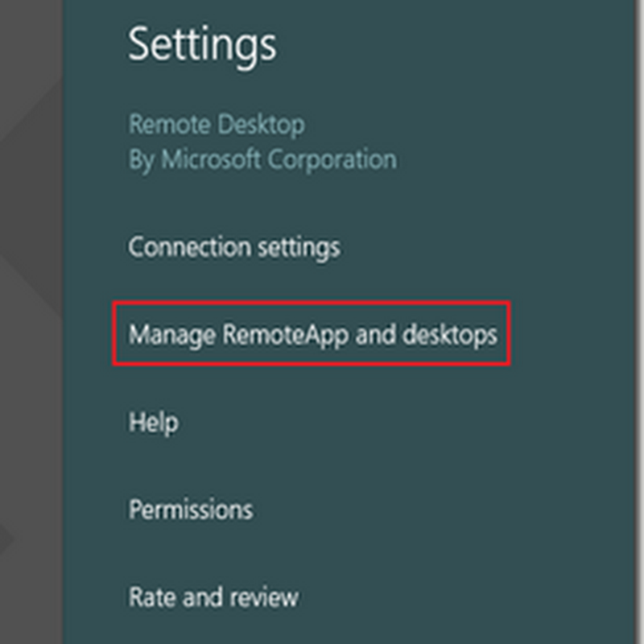Image resolution: width=644 pixels, height=644 pixels.
Task: Select Manage RemoteApp and desktops
Action: tap(312, 334)
